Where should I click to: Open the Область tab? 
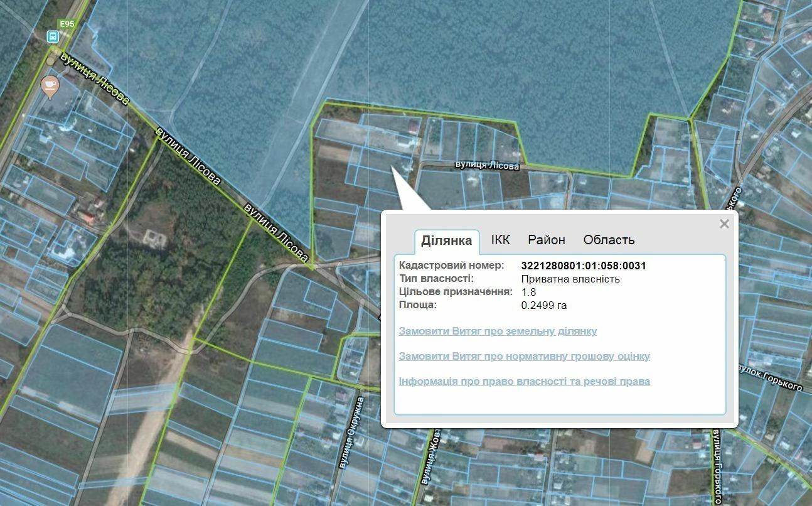(609, 240)
